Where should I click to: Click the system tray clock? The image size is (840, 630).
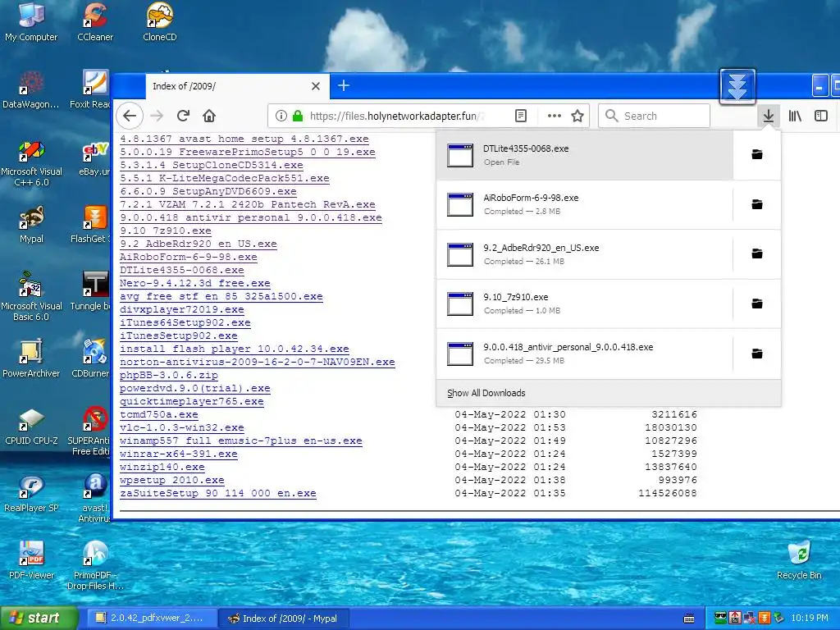click(x=810, y=619)
